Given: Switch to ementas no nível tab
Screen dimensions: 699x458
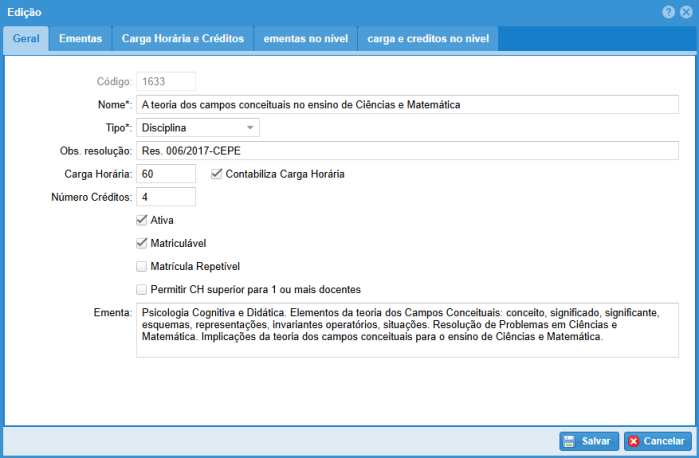Looking at the screenshot, I should (x=305, y=38).
